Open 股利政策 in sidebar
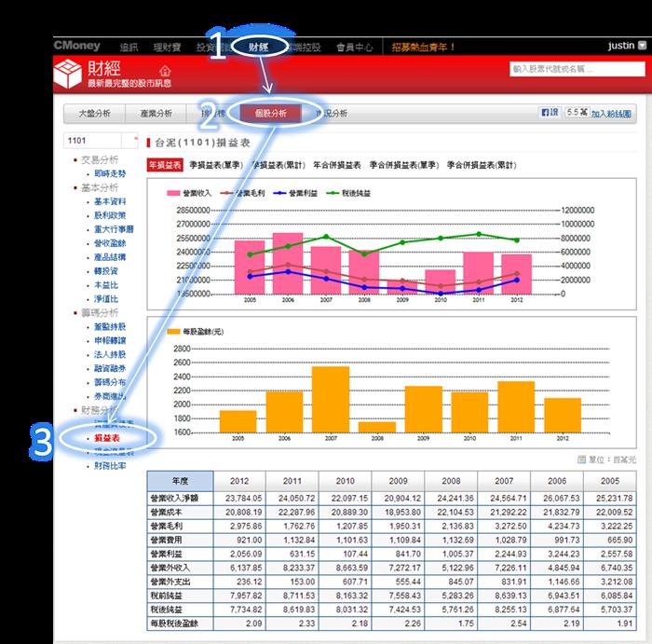This screenshot has height=644, width=652. (110, 215)
